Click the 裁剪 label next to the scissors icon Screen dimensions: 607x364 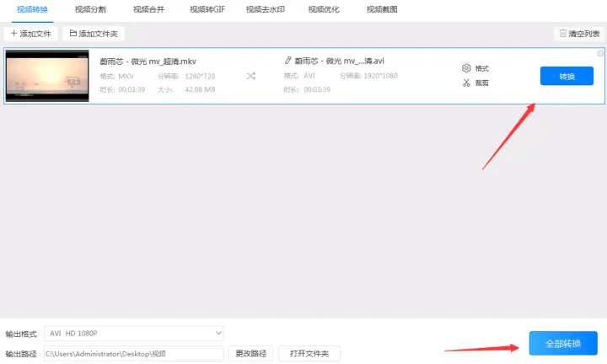[482, 83]
